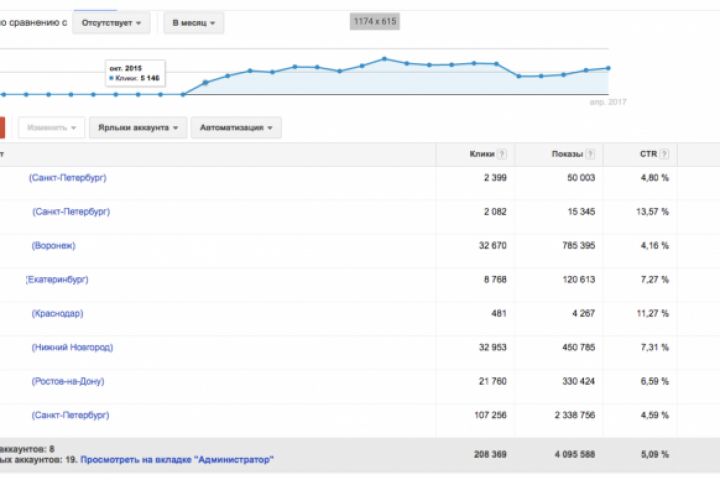Select clicks value 32 953
This screenshot has width=720, height=480.
coord(492,347)
